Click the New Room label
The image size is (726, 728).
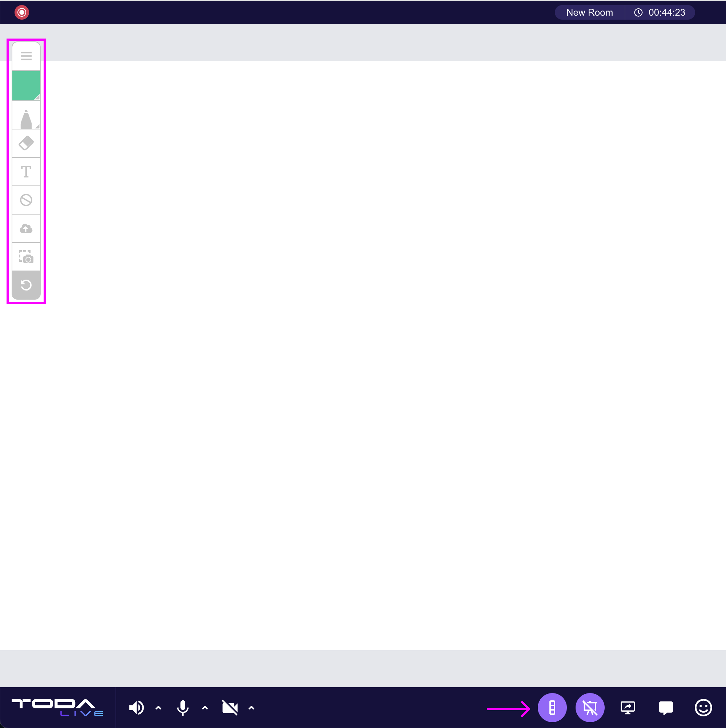589,12
